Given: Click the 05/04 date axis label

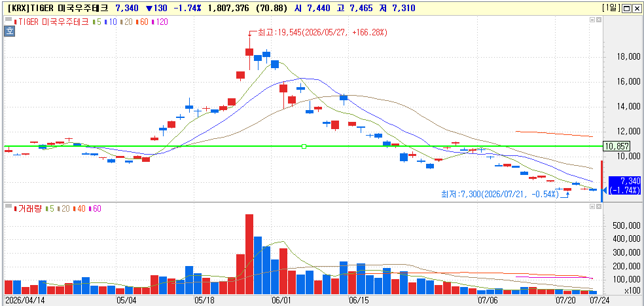Looking at the screenshot, I should tap(127, 301).
